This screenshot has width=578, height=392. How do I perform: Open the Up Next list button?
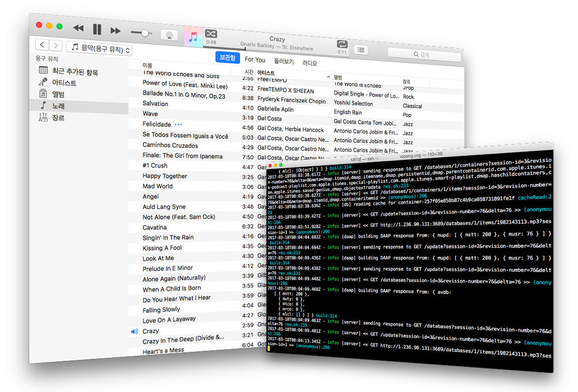361,50
